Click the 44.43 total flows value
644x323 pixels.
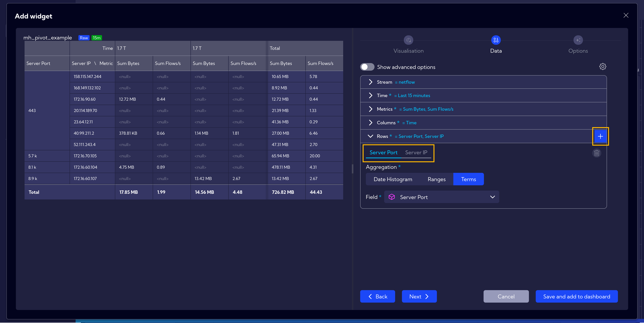pyautogui.click(x=324, y=192)
